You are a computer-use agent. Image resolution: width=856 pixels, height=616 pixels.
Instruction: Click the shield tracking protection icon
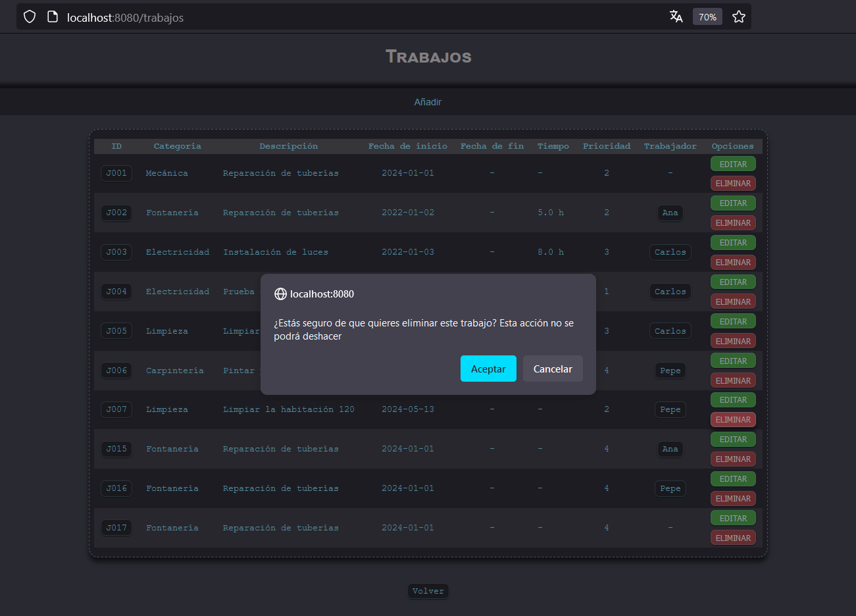point(30,16)
